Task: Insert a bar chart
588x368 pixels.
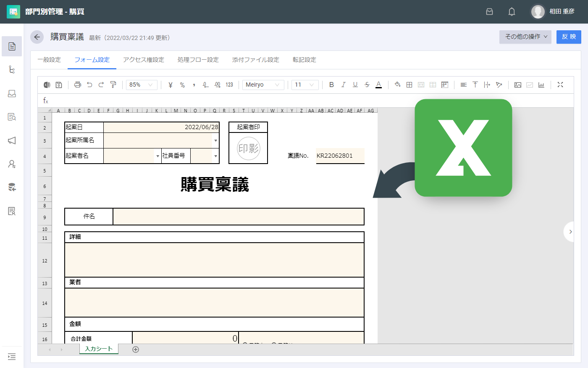Action: point(541,85)
